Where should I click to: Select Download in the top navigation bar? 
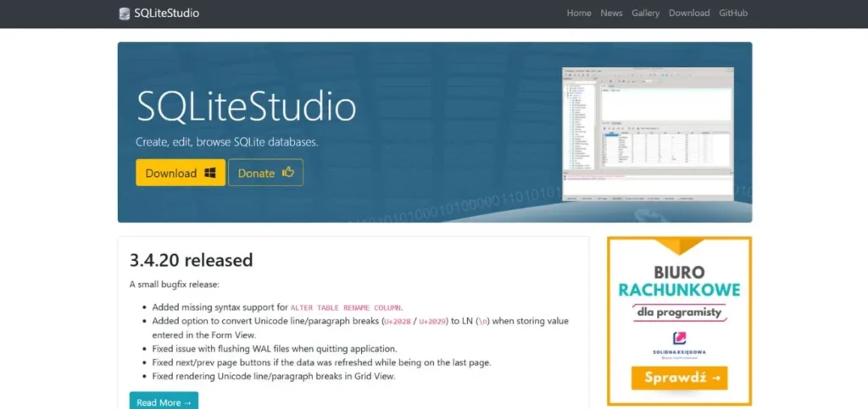689,14
